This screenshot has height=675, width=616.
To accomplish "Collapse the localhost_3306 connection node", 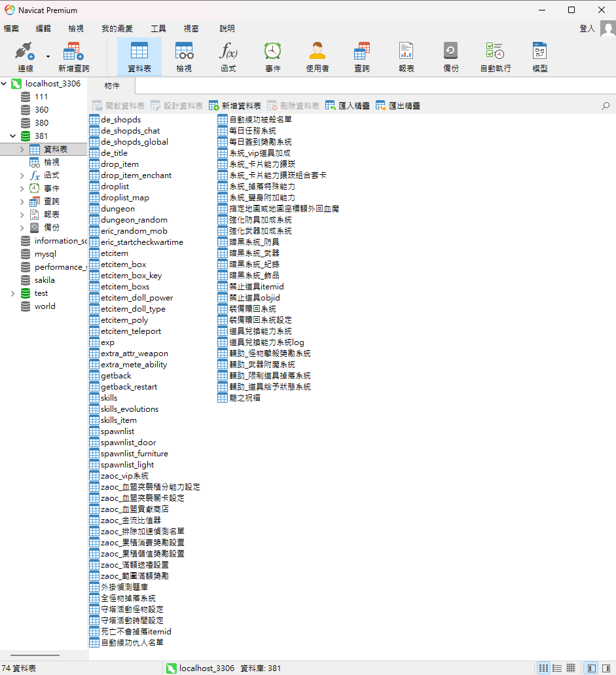I will pyautogui.click(x=4, y=84).
